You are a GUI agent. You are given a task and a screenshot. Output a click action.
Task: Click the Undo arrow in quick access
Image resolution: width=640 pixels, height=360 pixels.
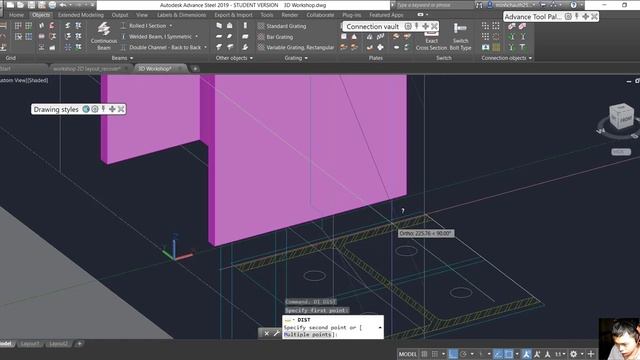(x=63, y=5)
